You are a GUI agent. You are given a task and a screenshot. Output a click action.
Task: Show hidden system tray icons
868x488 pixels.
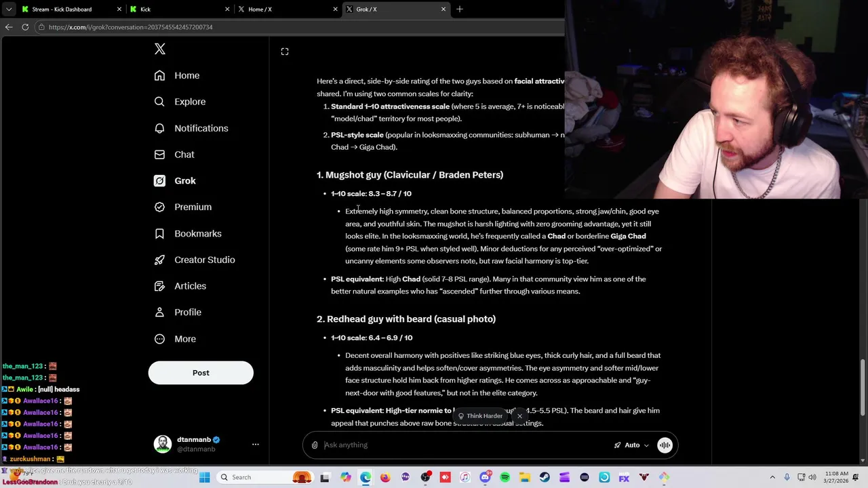[772, 477]
